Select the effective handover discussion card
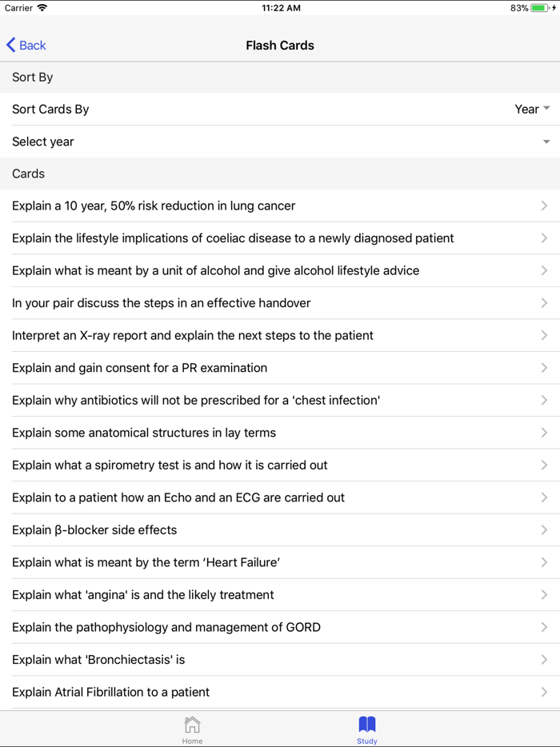This screenshot has height=747, width=560. tap(161, 303)
